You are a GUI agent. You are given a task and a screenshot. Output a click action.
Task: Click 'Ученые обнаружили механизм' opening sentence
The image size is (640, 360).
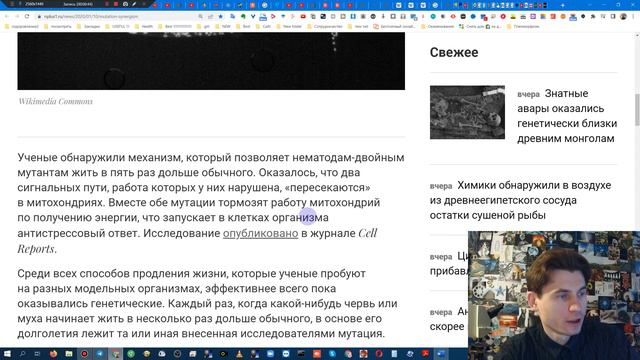point(211,165)
